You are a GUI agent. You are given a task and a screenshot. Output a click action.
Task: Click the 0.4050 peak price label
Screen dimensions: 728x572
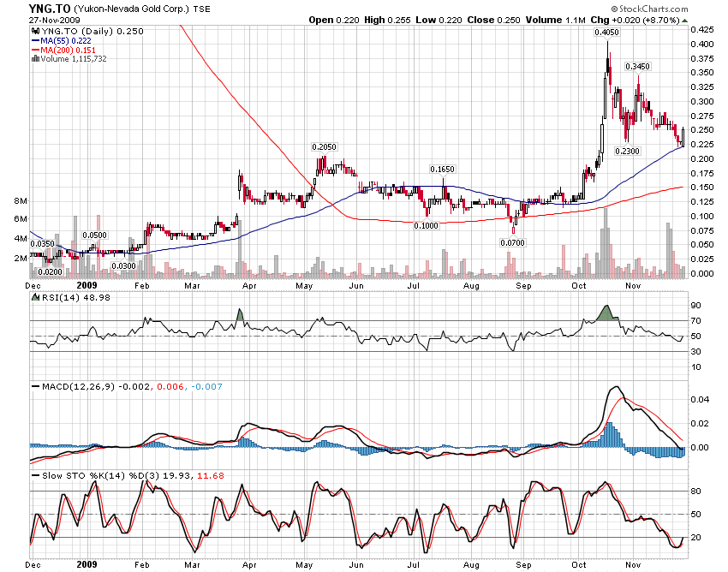607,32
